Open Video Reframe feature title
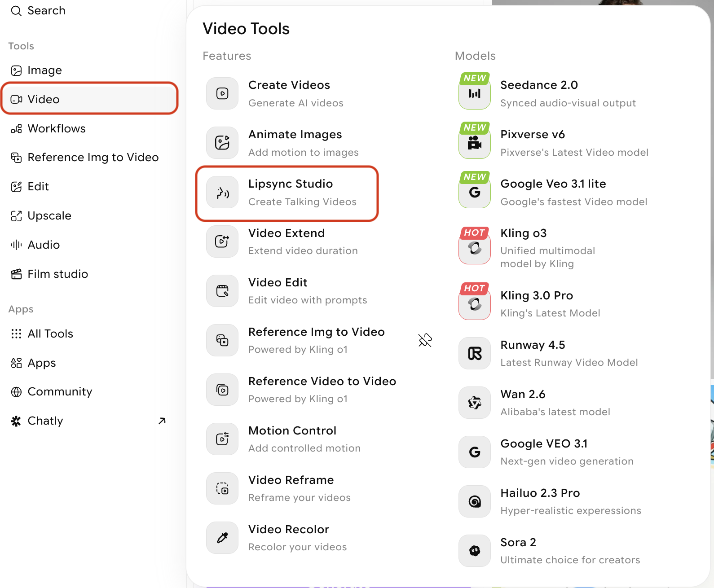Screen dimensions: 714x588 pyautogui.click(x=291, y=480)
